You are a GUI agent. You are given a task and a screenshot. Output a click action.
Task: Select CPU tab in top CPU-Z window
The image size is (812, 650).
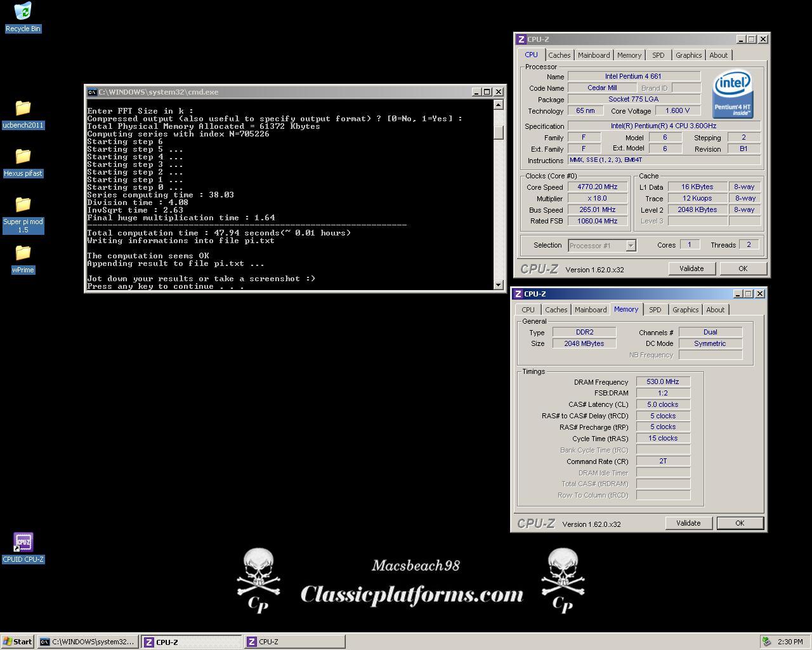tap(531, 55)
